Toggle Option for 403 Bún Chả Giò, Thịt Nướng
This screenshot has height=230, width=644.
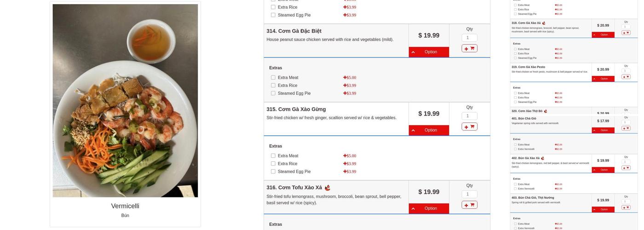tap(603, 209)
